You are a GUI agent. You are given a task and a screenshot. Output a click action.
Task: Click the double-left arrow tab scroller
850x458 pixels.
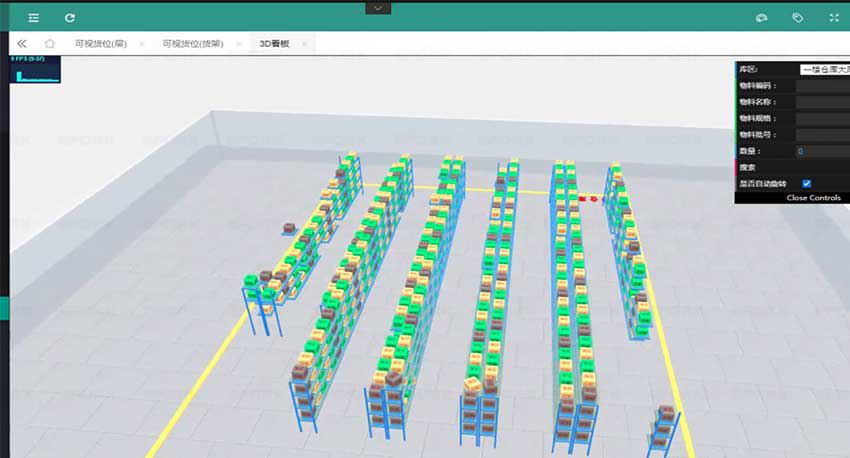(x=22, y=44)
